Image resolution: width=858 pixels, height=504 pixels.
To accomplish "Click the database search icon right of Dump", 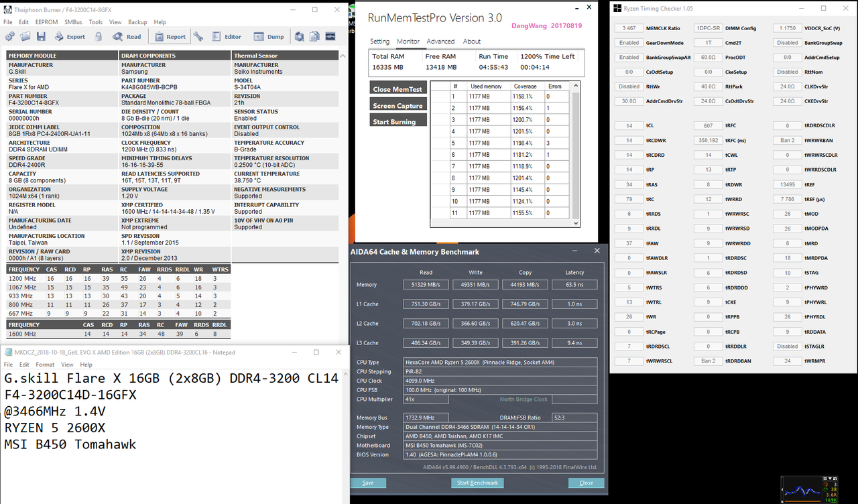I will pyautogui.click(x=299, y=37).
